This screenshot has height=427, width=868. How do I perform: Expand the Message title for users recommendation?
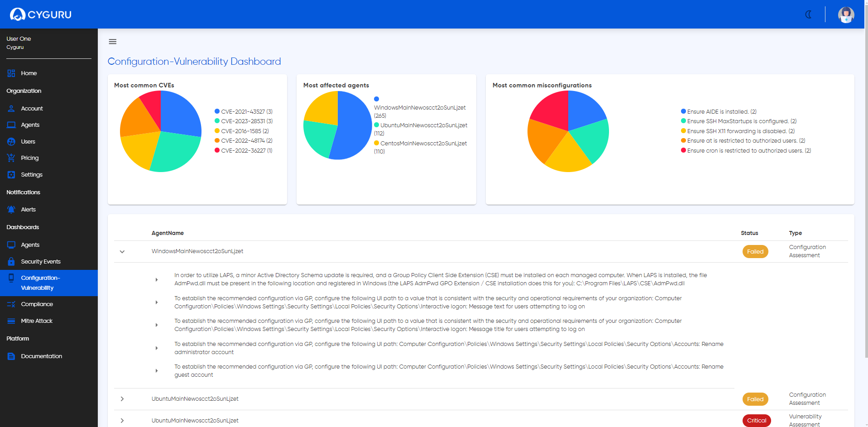tap(157, 325)
